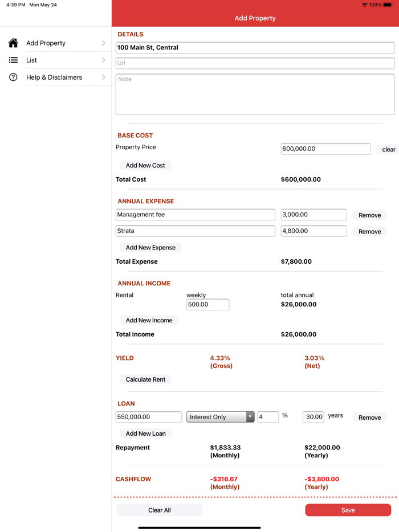This screenshot has height=532, width=399.
Task: Open Help & Disclaimers from the sidebar
Action: pos(54,77)
